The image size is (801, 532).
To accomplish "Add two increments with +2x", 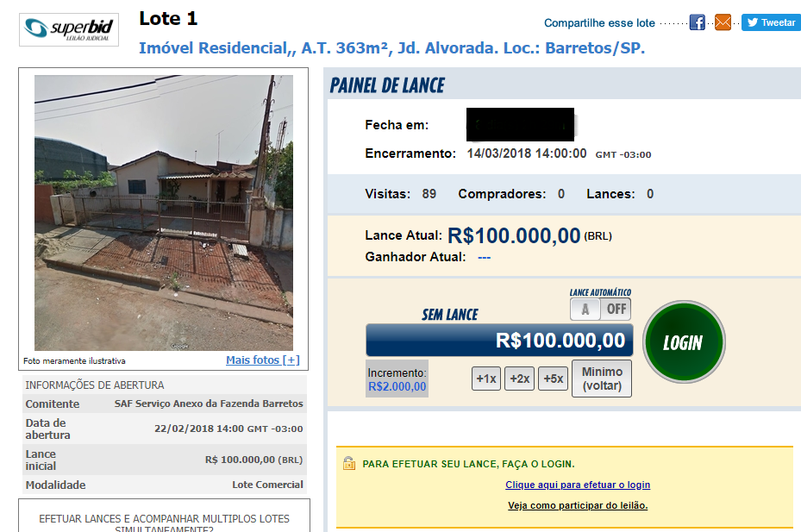I will tap(520, 379).
